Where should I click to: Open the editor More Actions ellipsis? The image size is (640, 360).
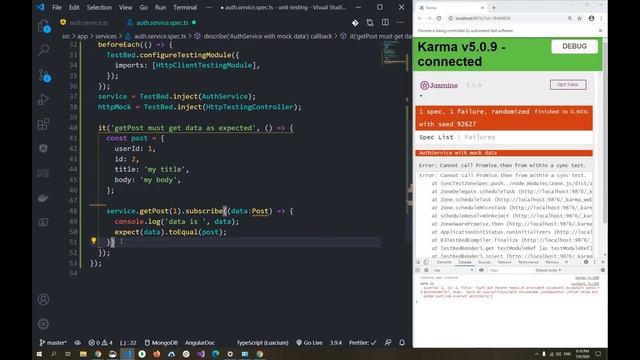pyautogui.click(x=400, y=22)
